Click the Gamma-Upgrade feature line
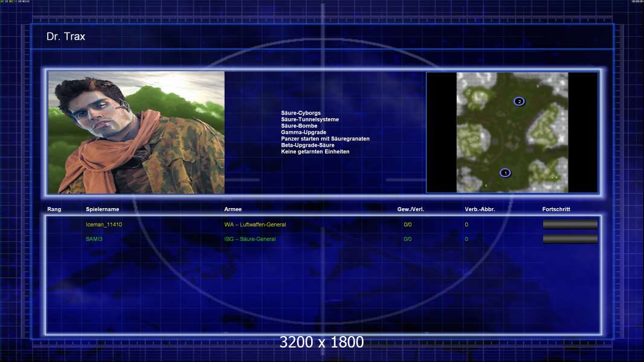This screenshot has width=644, height=362. point(303,132)
